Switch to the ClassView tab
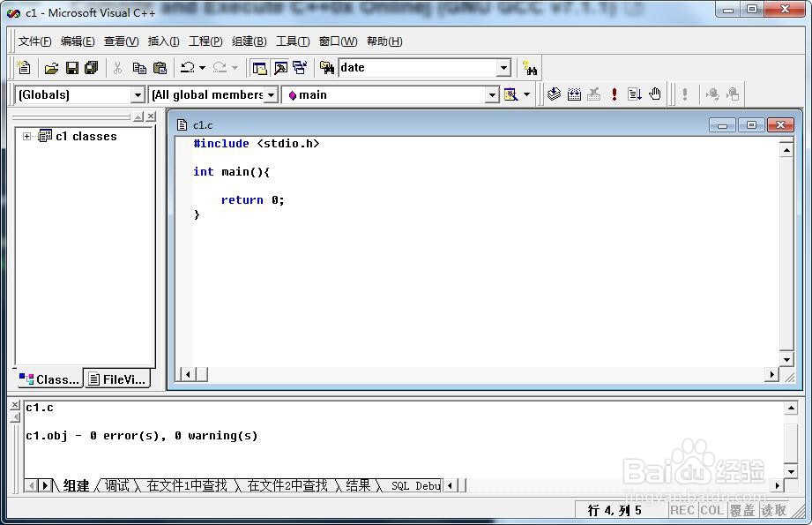This screenshot has width=812, height=525. (49, 379)
